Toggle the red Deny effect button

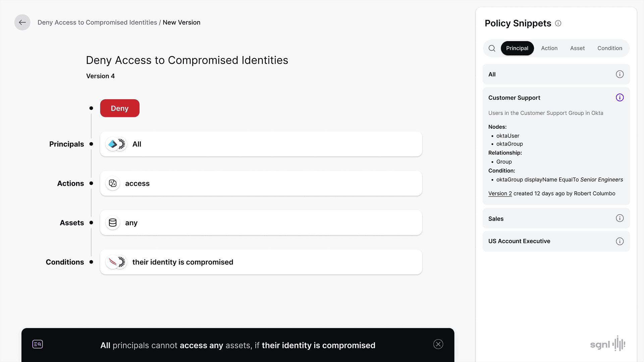120,108
